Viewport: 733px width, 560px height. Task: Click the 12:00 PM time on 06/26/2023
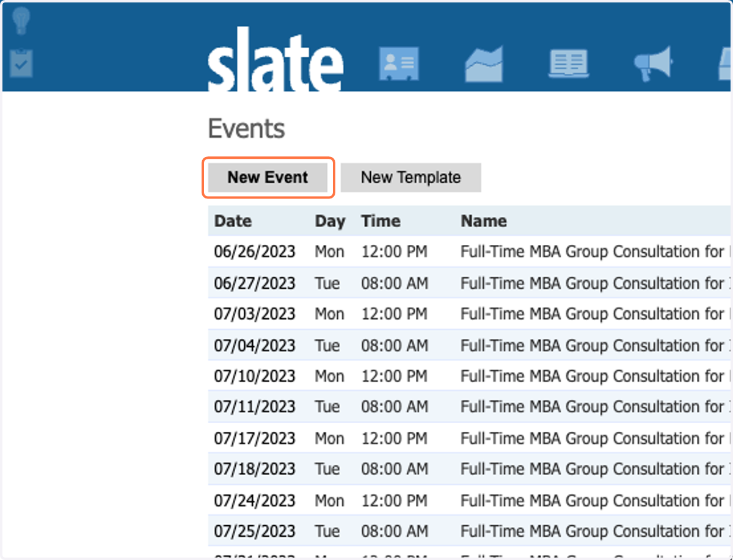[395, 252]
